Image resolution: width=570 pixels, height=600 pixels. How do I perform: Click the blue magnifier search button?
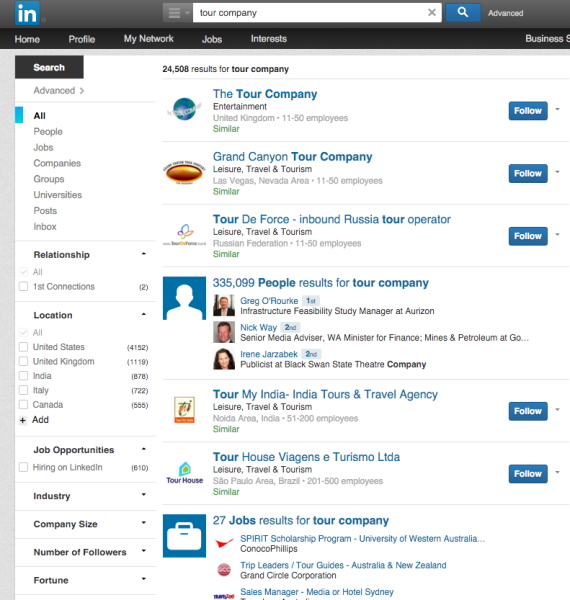(463, 13)
